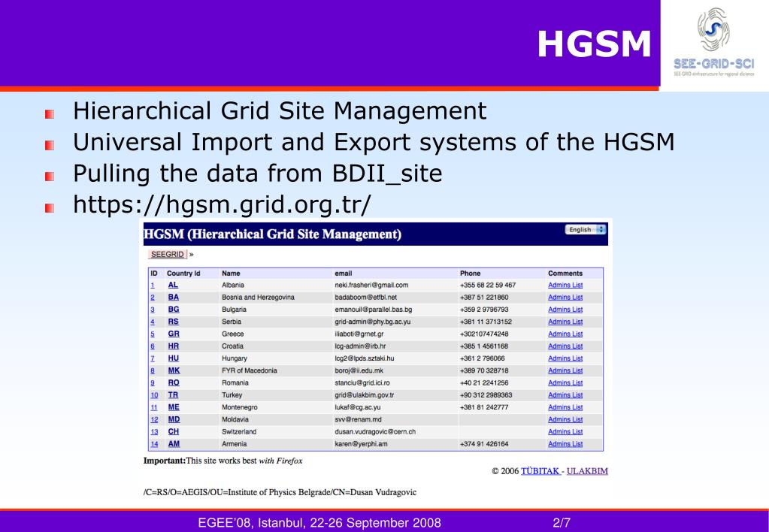Click the Name column header

tap(231, 274)
